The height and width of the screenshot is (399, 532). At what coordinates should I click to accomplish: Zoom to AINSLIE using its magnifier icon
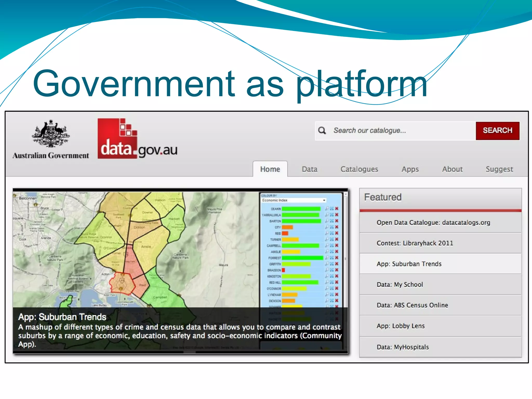click(x=327, y=251)
